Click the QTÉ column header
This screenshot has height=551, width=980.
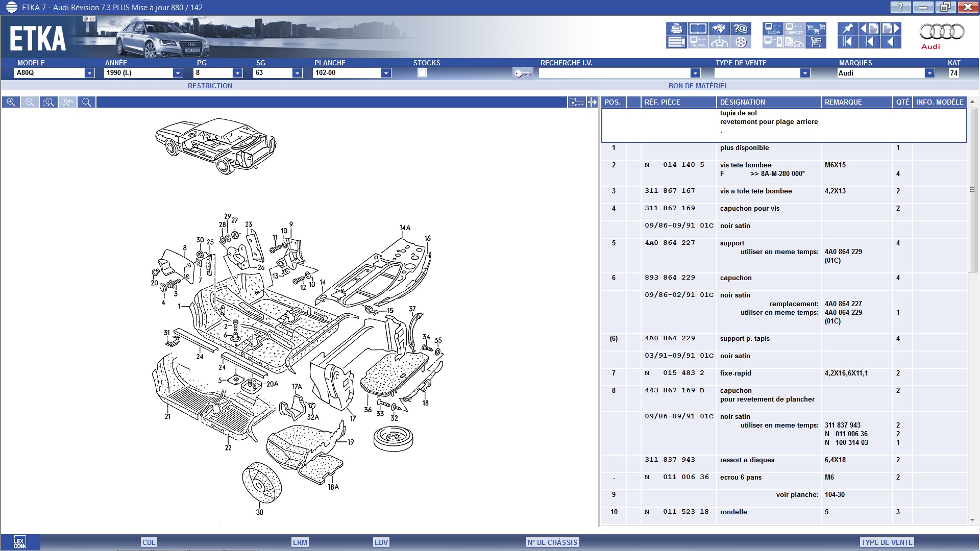click(902, 102)
